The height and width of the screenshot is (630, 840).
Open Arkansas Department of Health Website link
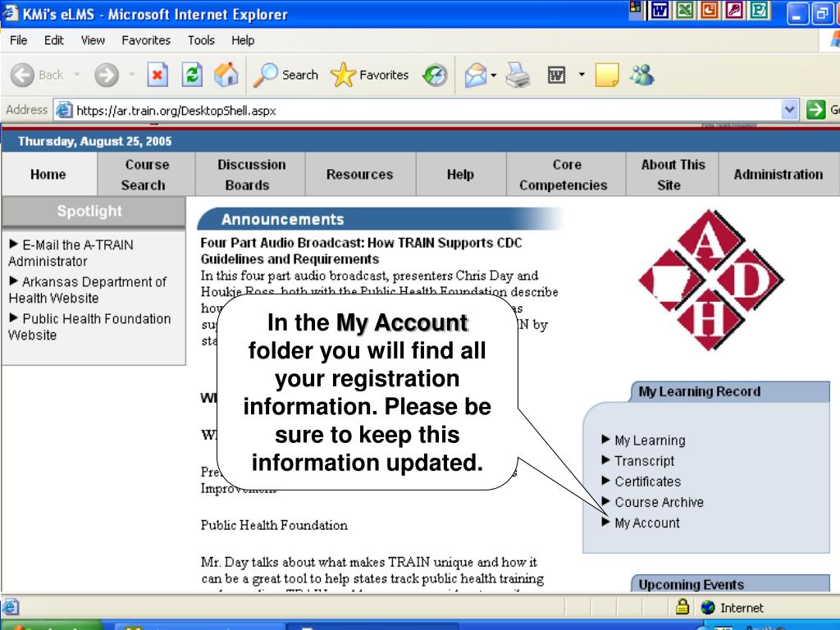coord(87,290)
